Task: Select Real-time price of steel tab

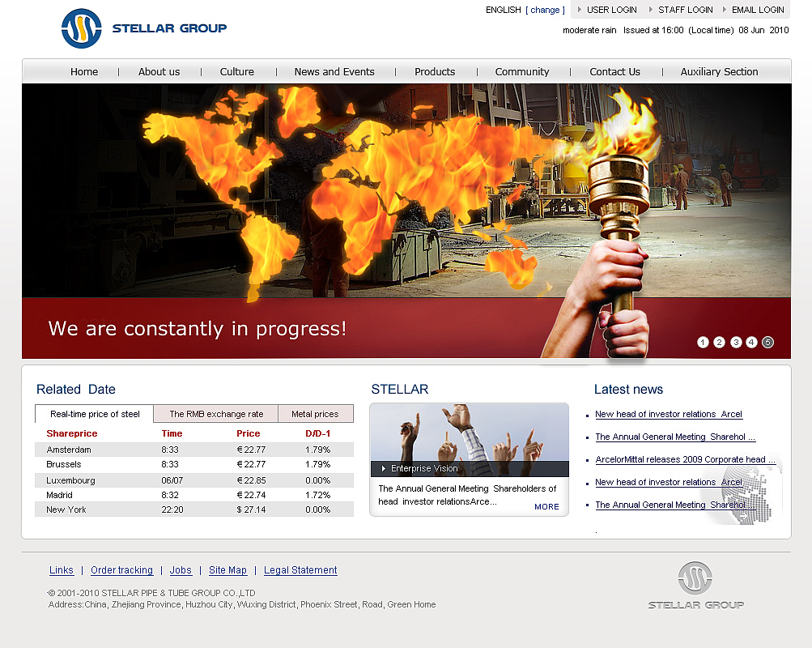Action: coord(94,414)
